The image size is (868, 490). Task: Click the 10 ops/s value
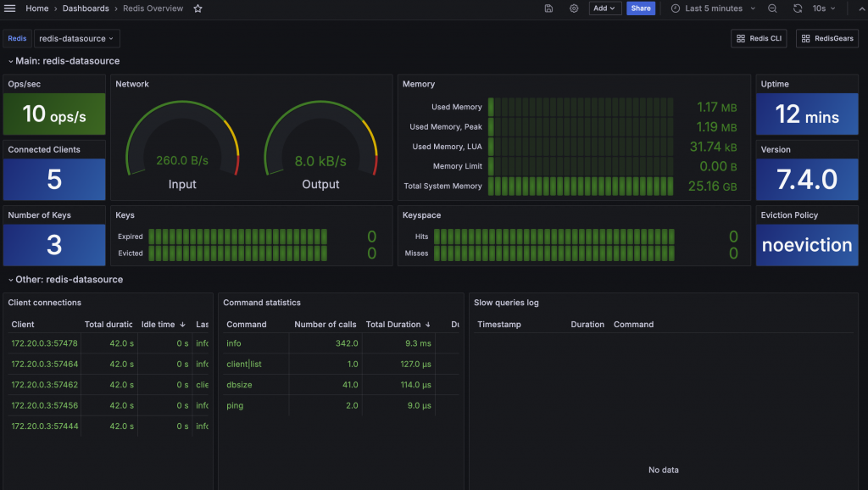click(54, 114)
